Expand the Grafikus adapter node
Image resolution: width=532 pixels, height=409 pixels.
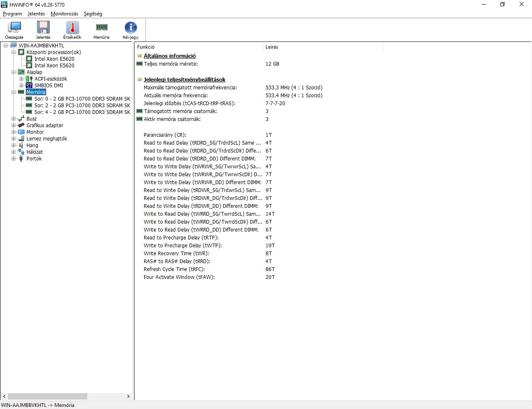pyautogui.click(x=13, y=125)
